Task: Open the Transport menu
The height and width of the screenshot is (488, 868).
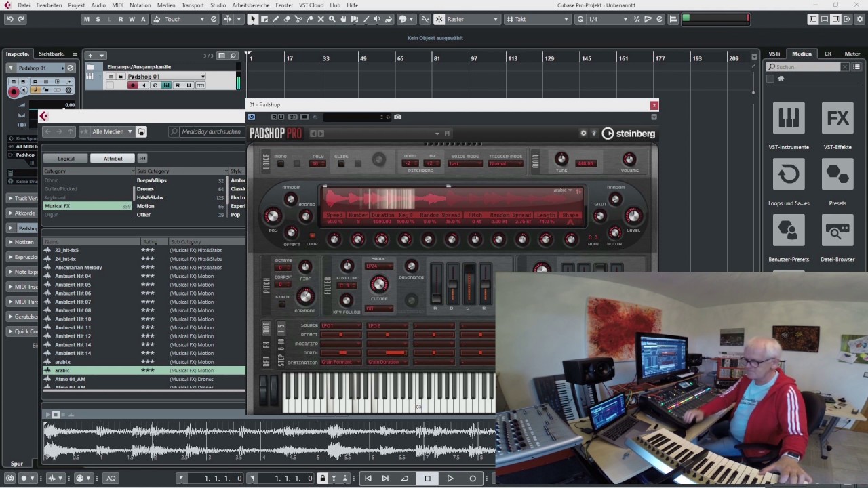Action: point(193,5)
